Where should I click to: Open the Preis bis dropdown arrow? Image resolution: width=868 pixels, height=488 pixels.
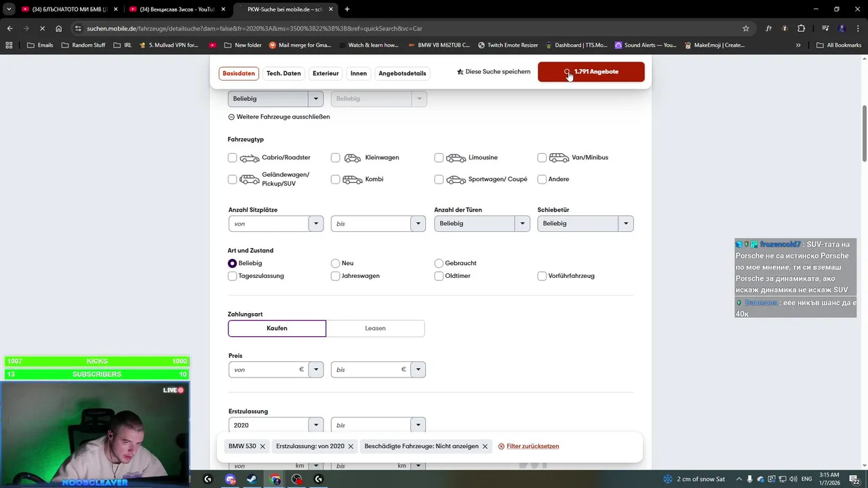tap(418, 369)
